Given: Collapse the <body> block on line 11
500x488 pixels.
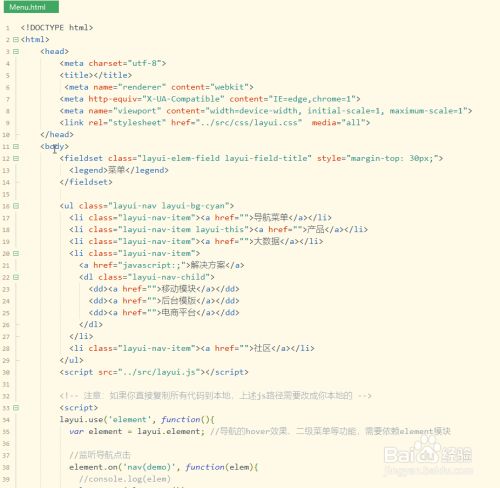Looking at the screenshot, I should tap(16, 146).
